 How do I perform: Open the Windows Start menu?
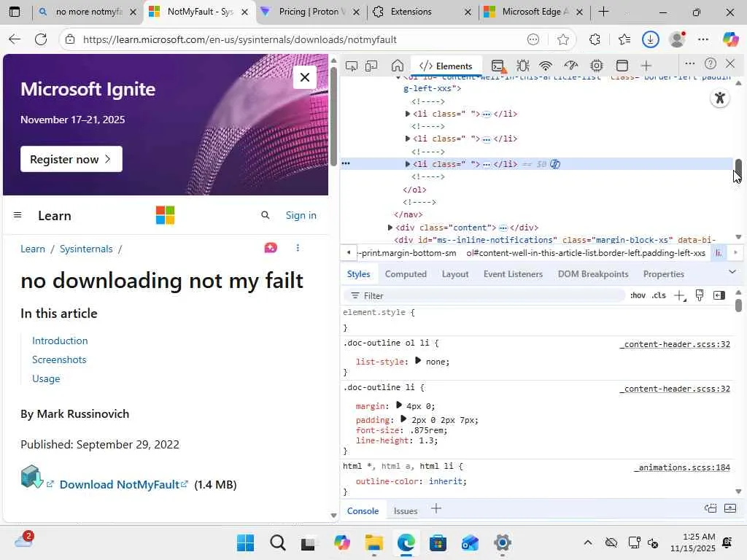tap(245, 542)
